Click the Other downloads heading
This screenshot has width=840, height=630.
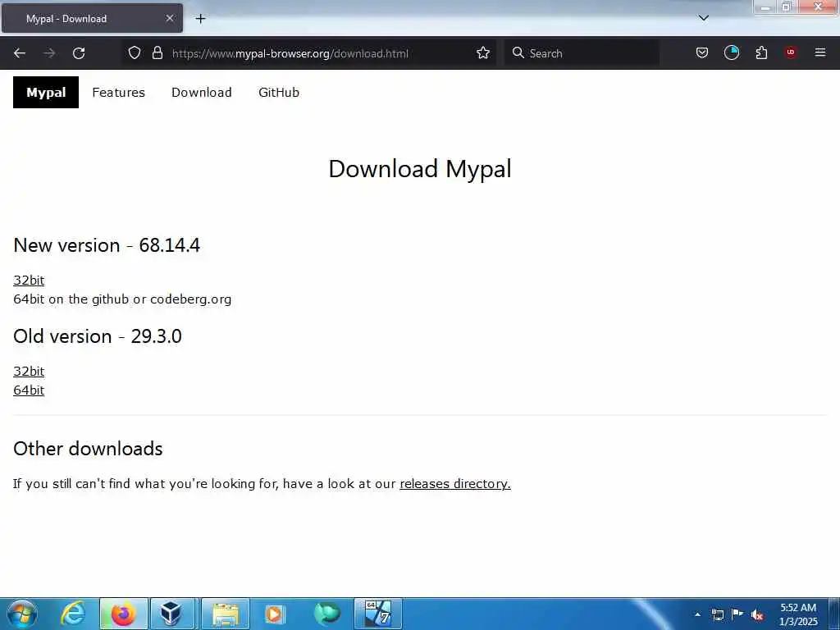click(x=88, y=449)
